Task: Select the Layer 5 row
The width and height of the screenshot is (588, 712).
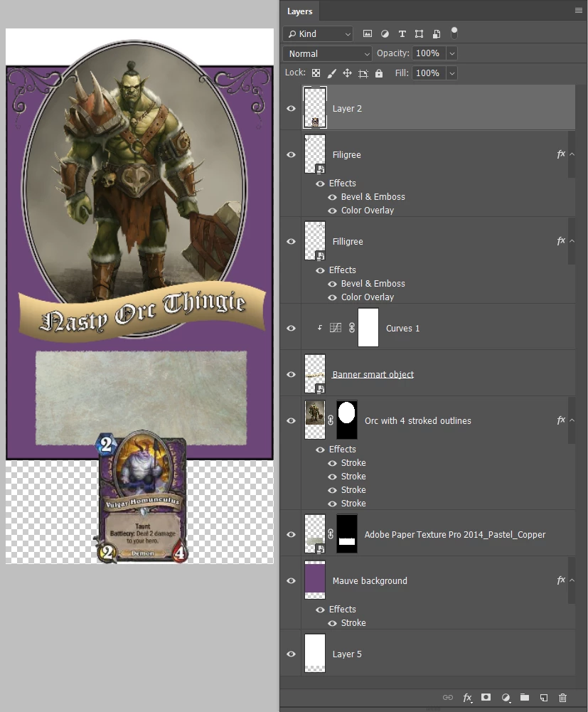Action: [428, 654]
